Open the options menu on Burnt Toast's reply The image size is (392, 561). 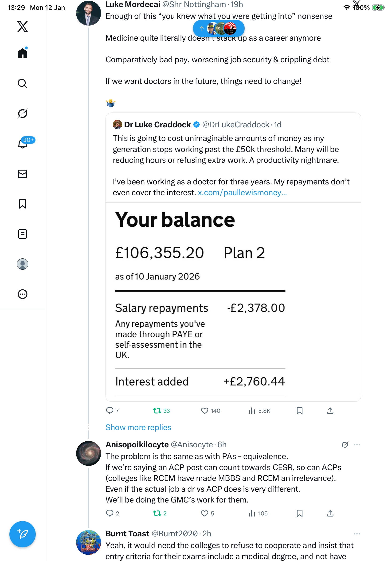coord(357,534)
